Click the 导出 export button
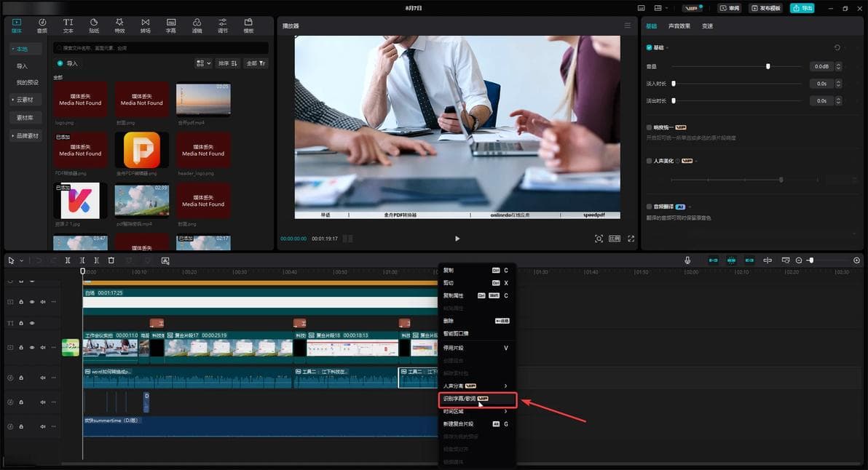Image resolution: width=868 pixels, height=470 pixels. click(802, 8)
